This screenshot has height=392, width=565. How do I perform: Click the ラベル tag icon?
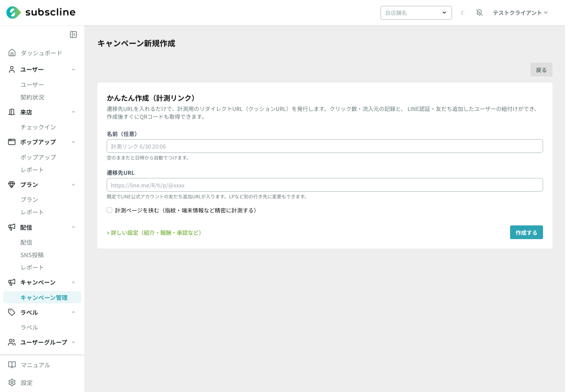tap(12, 312)
